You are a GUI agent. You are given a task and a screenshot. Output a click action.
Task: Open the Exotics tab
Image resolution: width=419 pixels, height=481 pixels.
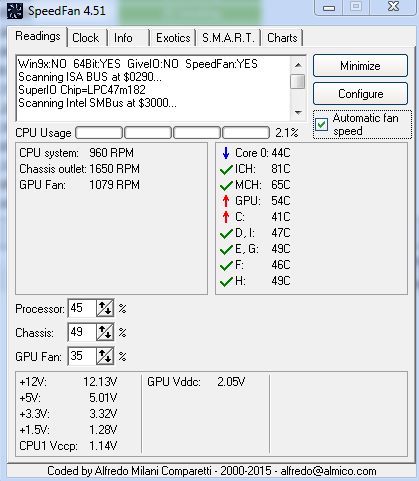[x=173, y=38]
